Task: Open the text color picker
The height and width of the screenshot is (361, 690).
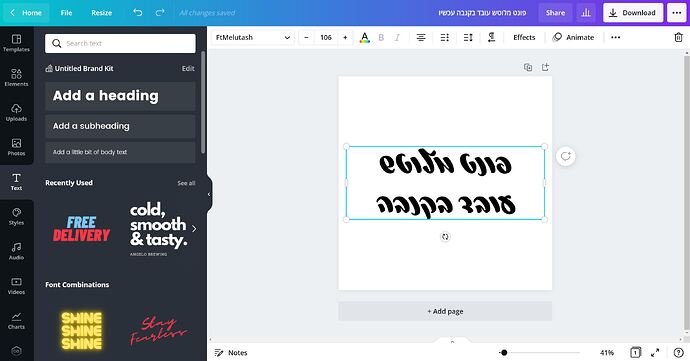Action: coord(364,38)
